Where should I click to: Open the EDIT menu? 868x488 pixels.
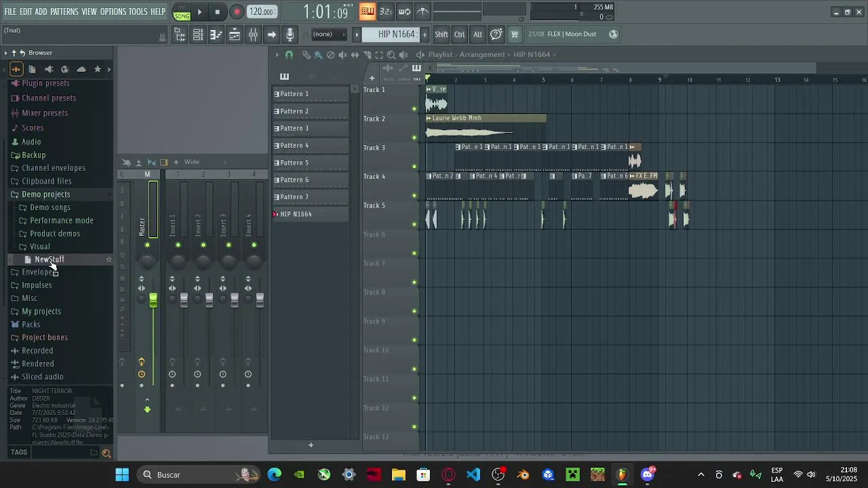click(x=26, y=12)
